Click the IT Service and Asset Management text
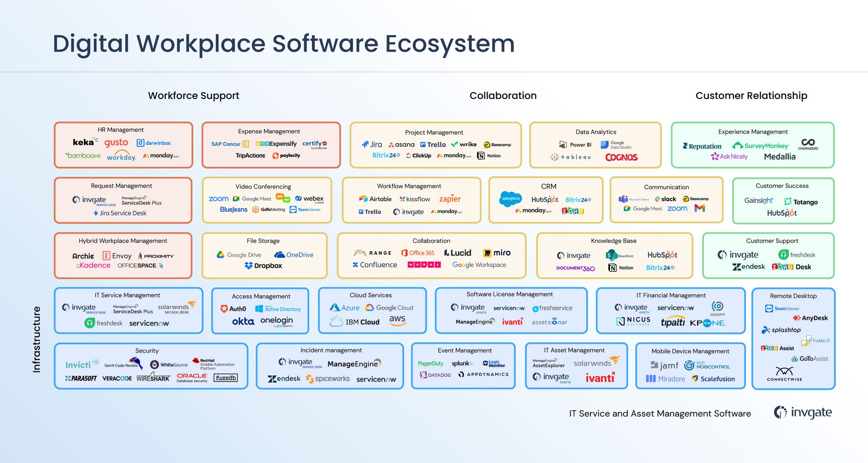The image size is (868, 463). pyautogui.click(x=659, y=414)
